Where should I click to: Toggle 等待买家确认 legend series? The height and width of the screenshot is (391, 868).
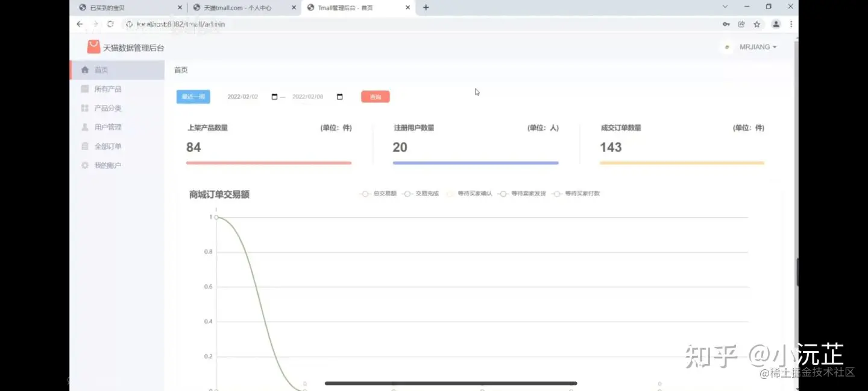click(x=468, y=194)
